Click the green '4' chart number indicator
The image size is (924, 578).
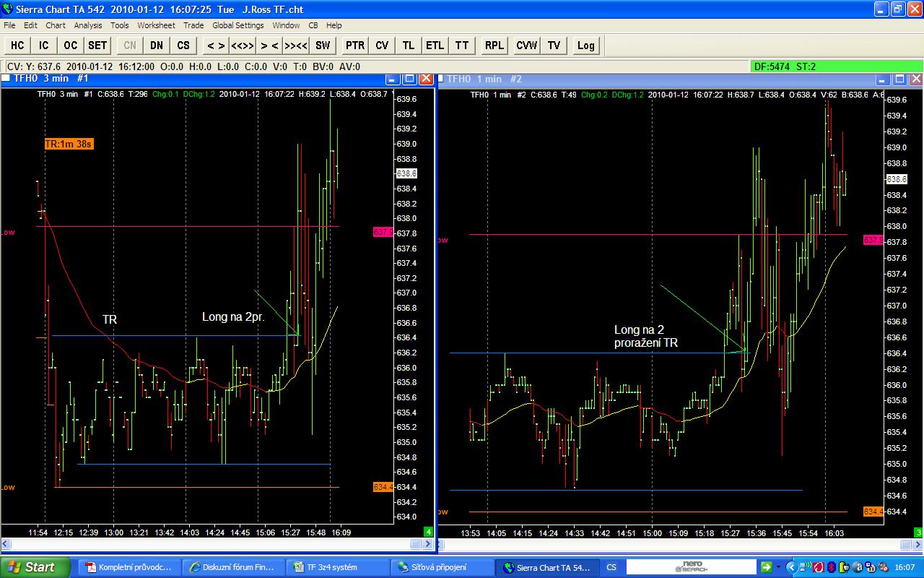tap(428, 532)
